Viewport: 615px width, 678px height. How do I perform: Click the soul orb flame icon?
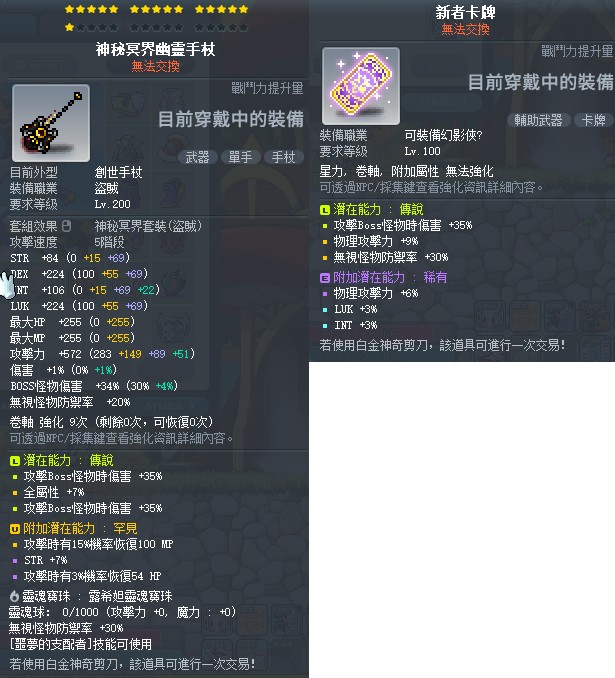pos(14,596)
